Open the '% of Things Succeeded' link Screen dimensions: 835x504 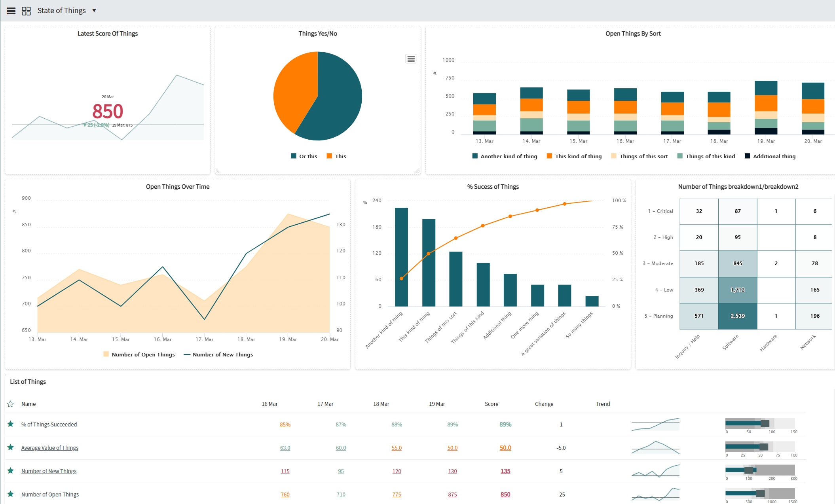tap(49, 424)
